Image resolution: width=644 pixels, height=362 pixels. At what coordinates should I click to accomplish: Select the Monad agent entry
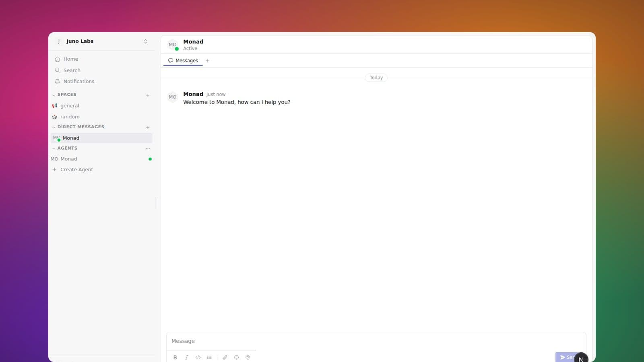102,159
